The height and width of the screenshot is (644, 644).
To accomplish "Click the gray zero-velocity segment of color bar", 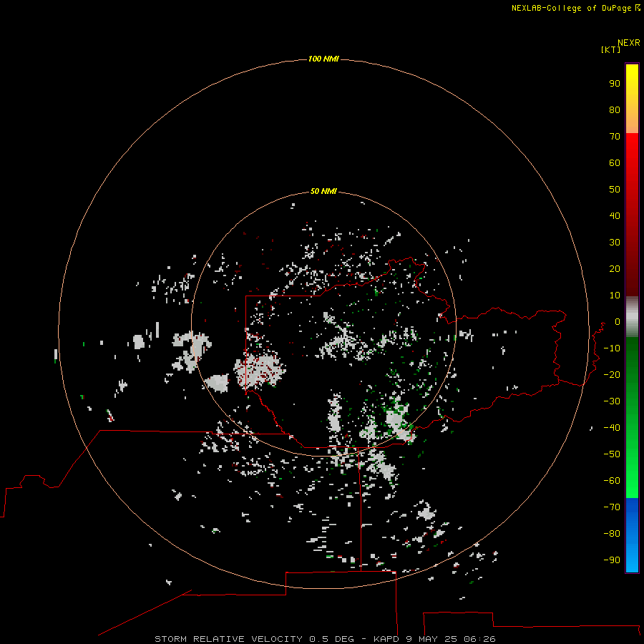I will pos(632,317).
